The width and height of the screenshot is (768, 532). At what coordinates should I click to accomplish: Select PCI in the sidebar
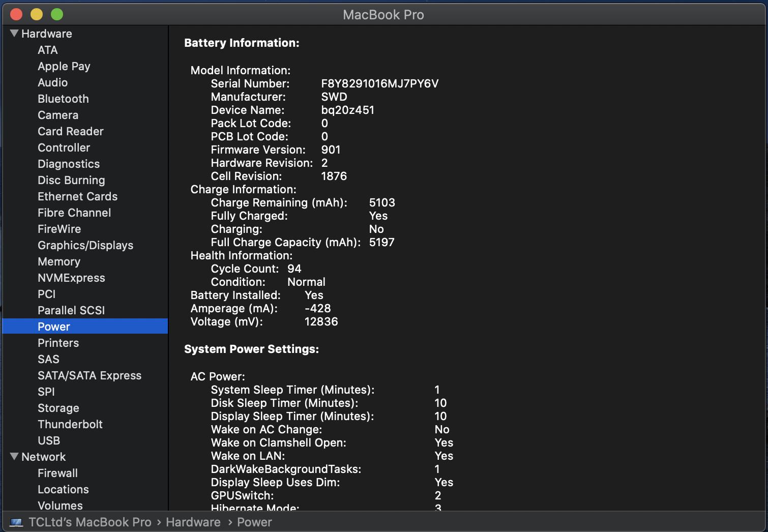46,294
